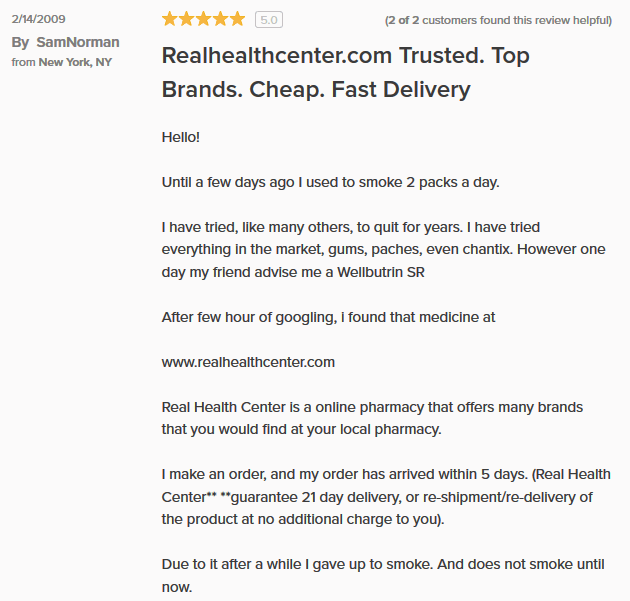Click the 'Real Health Center is a online pharmacy' paragraph

pos(372,418)
